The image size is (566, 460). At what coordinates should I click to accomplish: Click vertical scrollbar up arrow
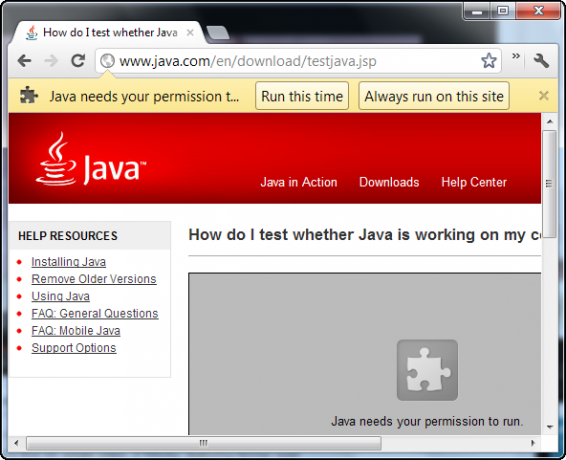pyautogui.click(x=550, y=121)
